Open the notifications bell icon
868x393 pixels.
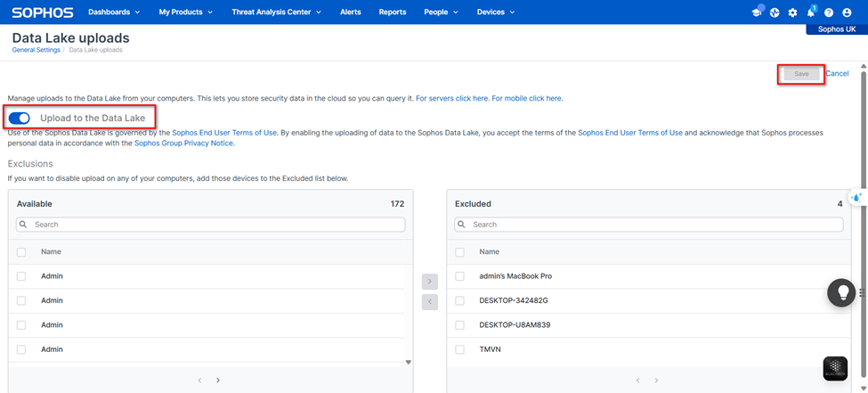click(x=811, y=12)
